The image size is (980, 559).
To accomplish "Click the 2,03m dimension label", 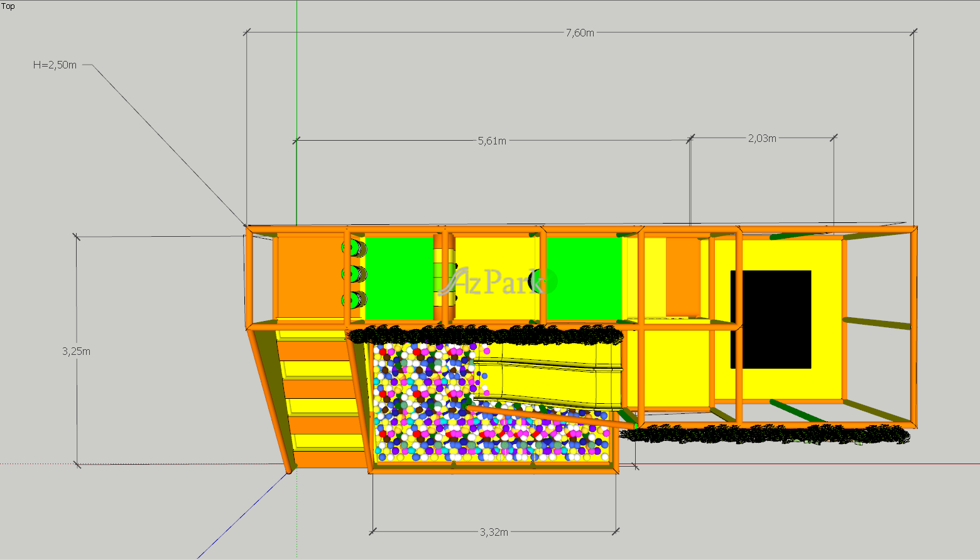I will tap(761, 138).
